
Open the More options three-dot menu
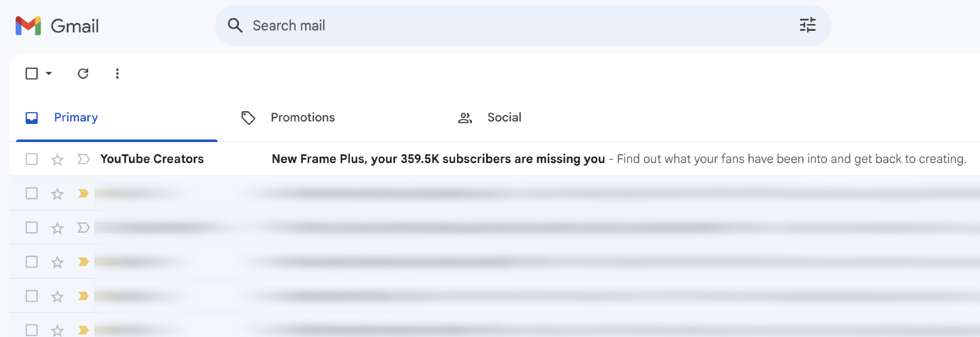(117, 73)
